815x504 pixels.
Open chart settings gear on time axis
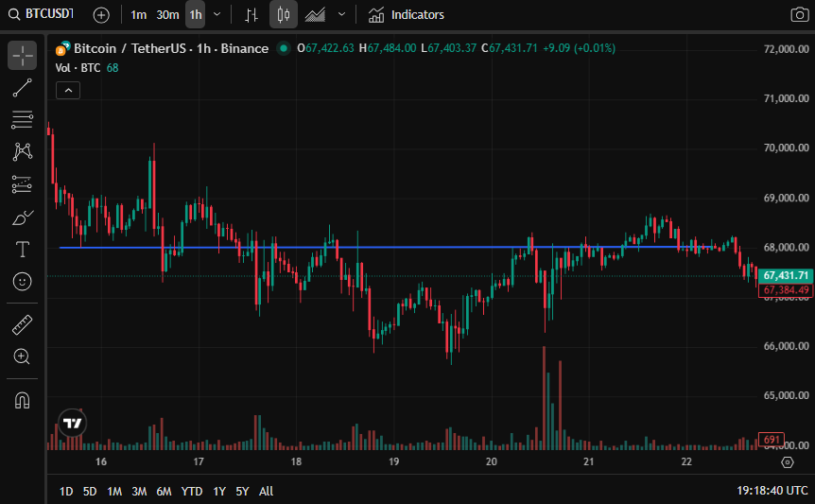pyautogui.click(x=788, y=461)
